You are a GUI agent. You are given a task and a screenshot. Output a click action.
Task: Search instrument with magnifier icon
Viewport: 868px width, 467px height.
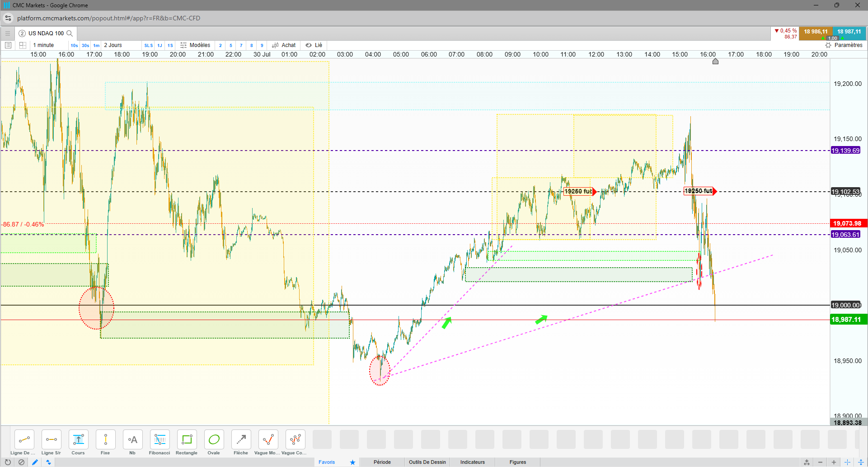pos(70,33)
